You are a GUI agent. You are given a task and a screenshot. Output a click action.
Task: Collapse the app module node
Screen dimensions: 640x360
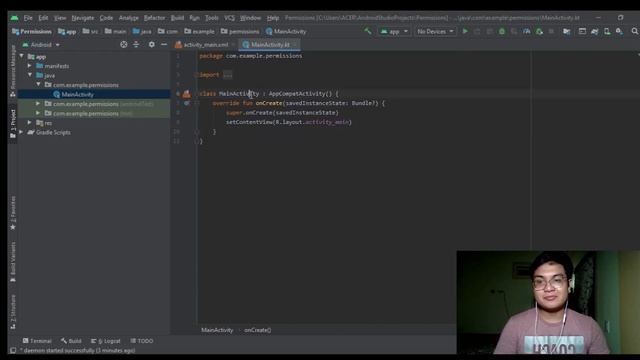22,56
